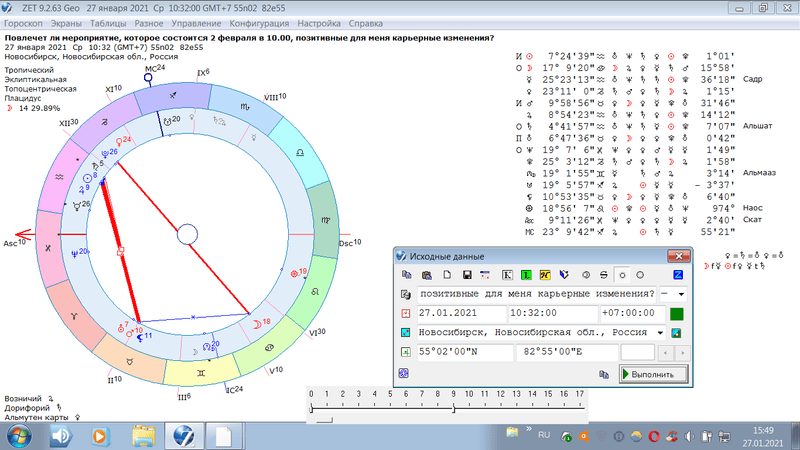Click the red clock icon beside date
Viewport: 800px width, 450px height.
405,313
